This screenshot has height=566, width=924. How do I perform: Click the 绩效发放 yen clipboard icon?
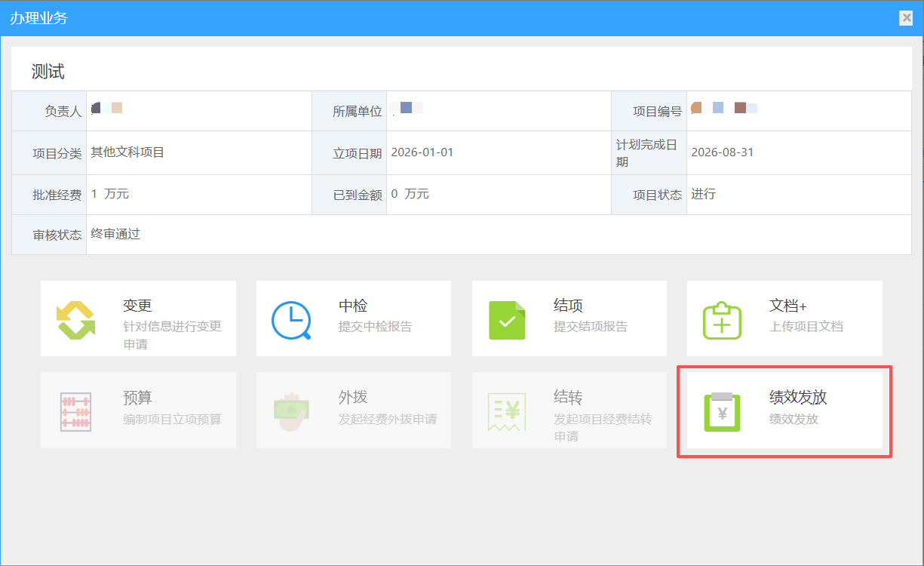(x=722, y=411)
